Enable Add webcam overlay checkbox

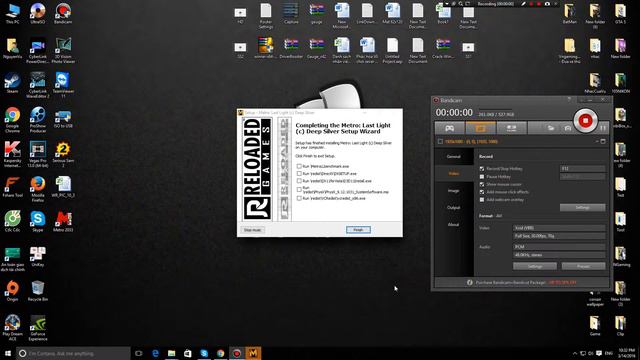coord(482,200)
